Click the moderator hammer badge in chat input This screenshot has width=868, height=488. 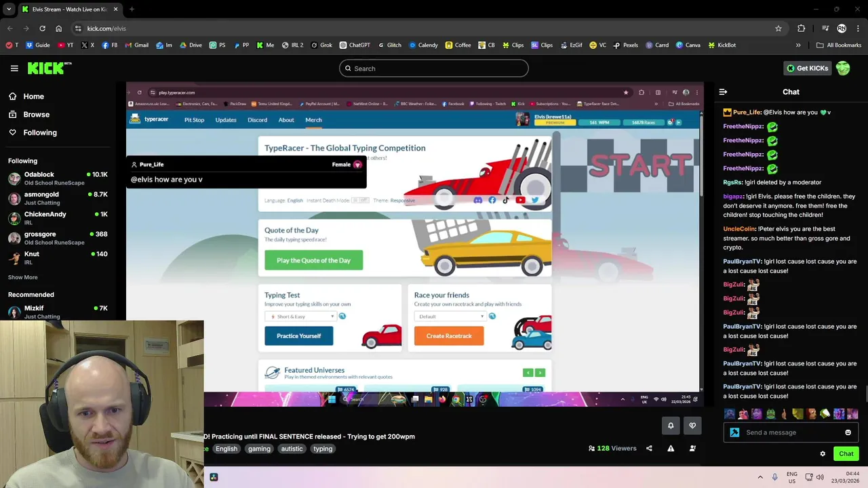[734, 432]
